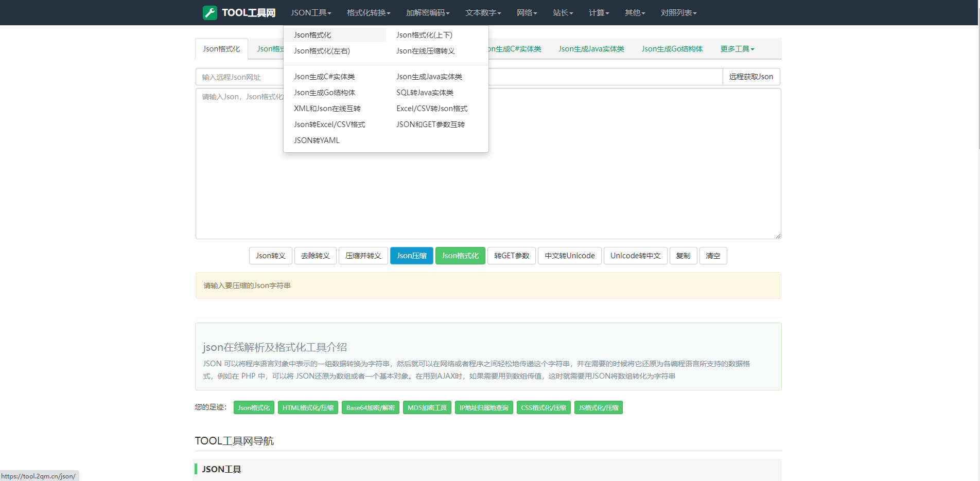The height and width of the screenshot is (481, 980).
Task: Open the IP地址归属地查询 footprint tag
Action: [x=484, y=407]
